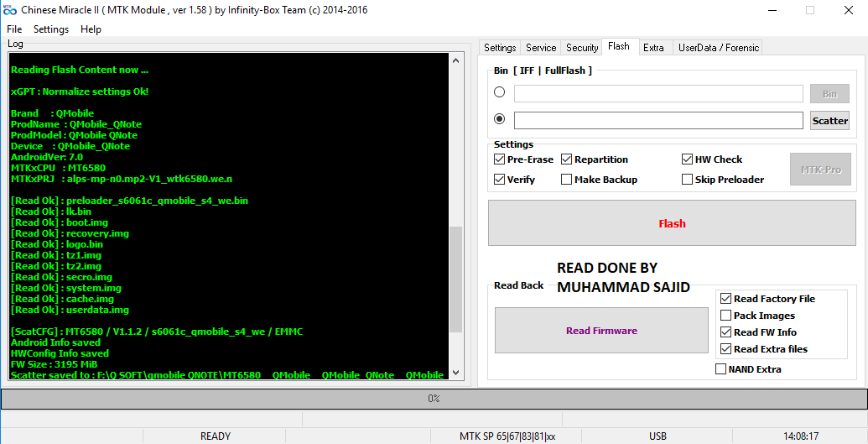Click the Read Firmware button

[x=601, y=331]
